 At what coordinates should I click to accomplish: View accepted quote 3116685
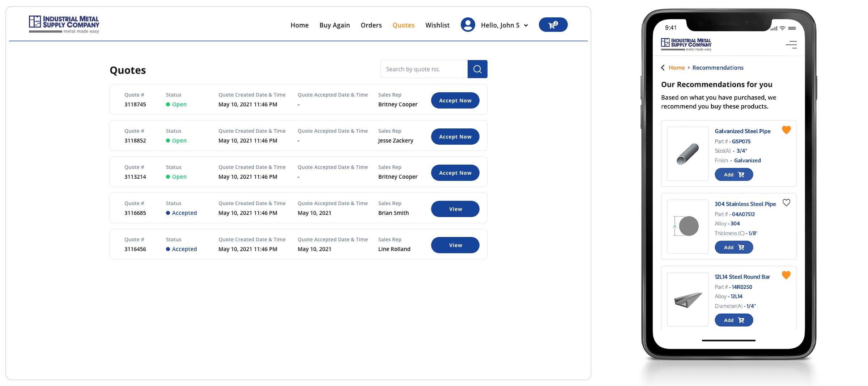(x=455, y=209)
